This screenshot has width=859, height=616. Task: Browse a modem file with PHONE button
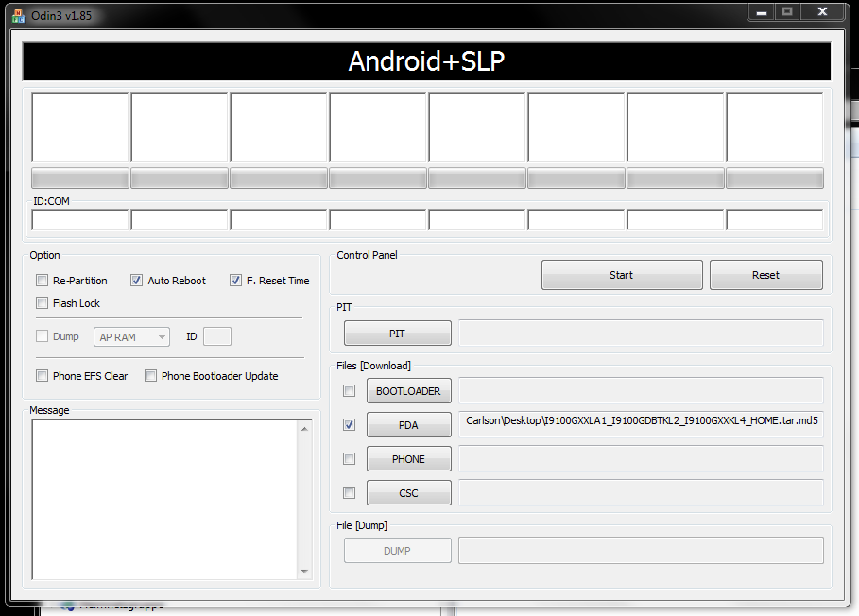click(408, 459)
